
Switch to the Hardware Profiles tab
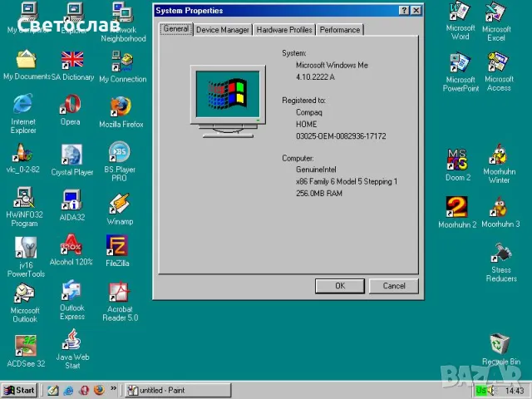click(x=284, y=30)
